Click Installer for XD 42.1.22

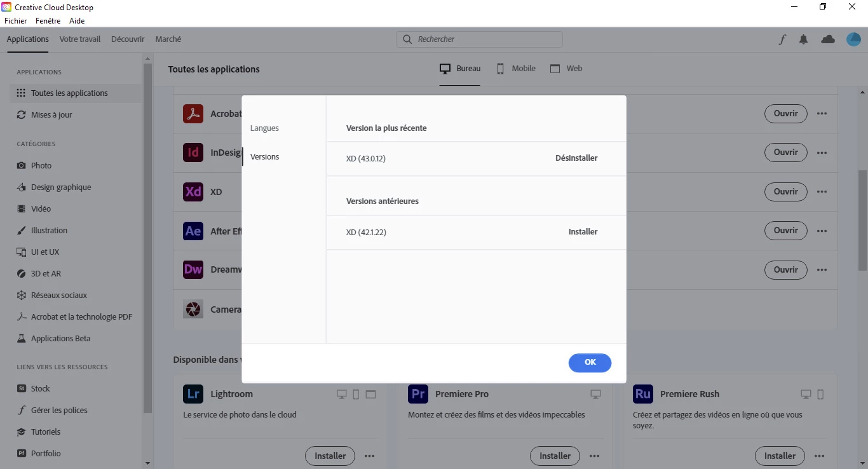583,232
